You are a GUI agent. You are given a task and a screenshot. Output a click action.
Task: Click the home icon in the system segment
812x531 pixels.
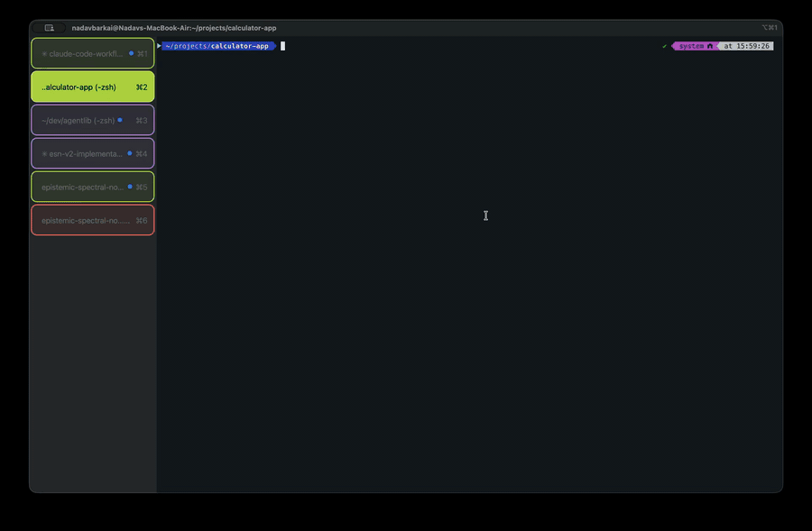pyautogui.click(x=710, y=46)
